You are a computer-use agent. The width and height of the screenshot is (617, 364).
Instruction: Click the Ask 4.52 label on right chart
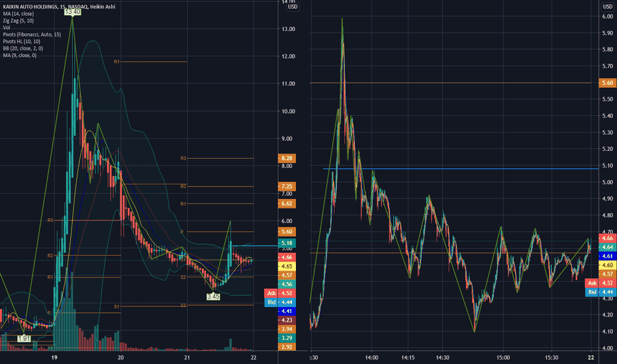pos(600,283)
